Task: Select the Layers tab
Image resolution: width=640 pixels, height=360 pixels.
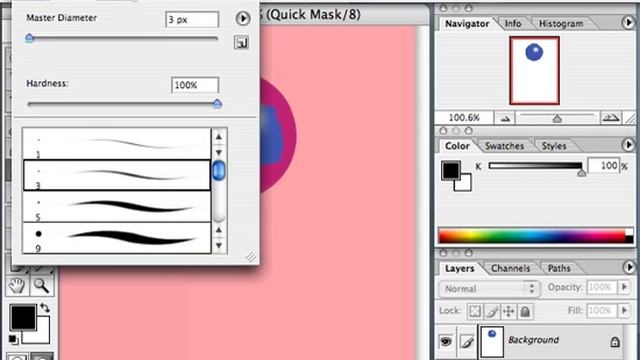Action: (x=460, y=268)
